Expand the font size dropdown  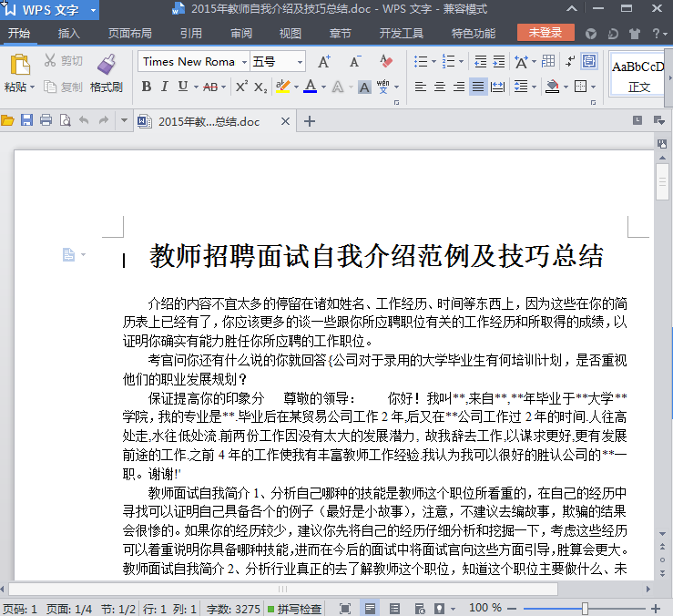(x=300, y=62)
